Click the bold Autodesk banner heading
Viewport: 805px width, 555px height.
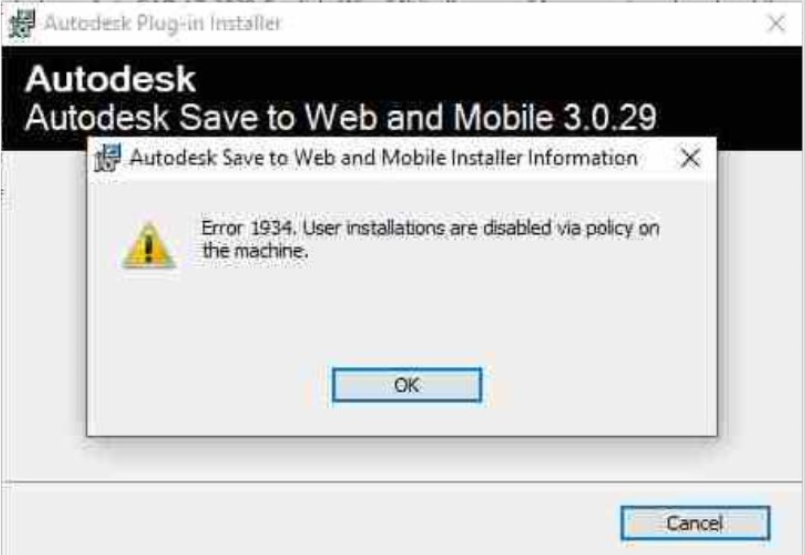(110, 79)
